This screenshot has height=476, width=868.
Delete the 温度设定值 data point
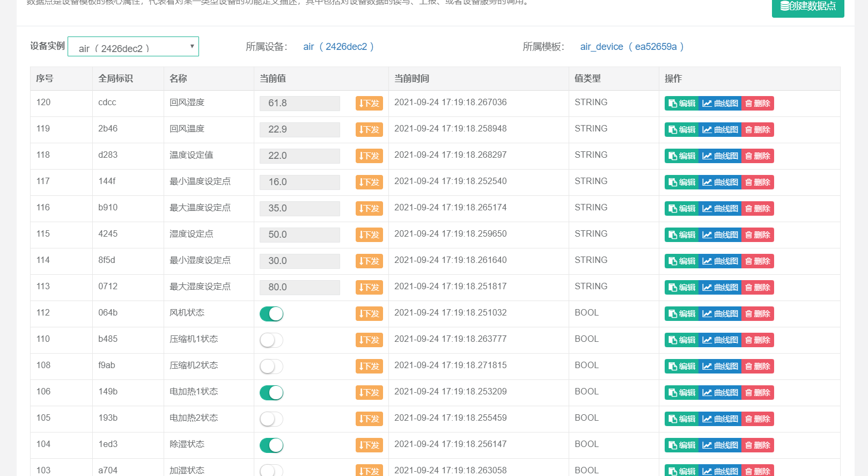tap(757, 156)
